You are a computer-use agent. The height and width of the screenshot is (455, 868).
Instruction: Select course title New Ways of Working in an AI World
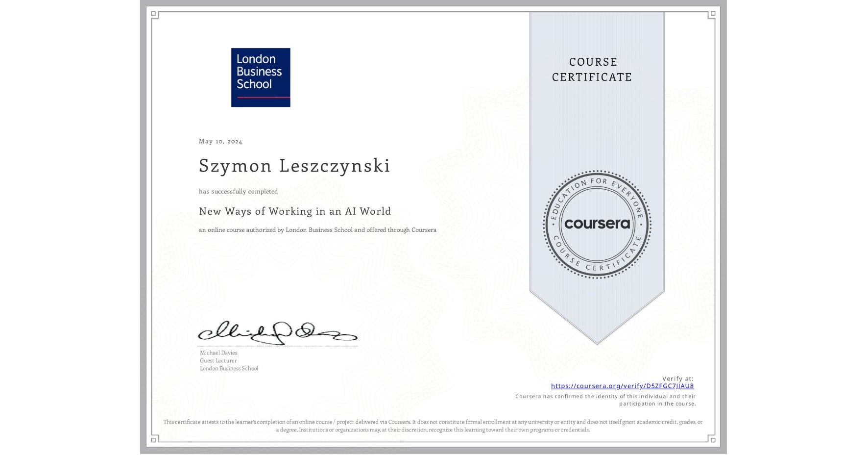coord(295,211)
